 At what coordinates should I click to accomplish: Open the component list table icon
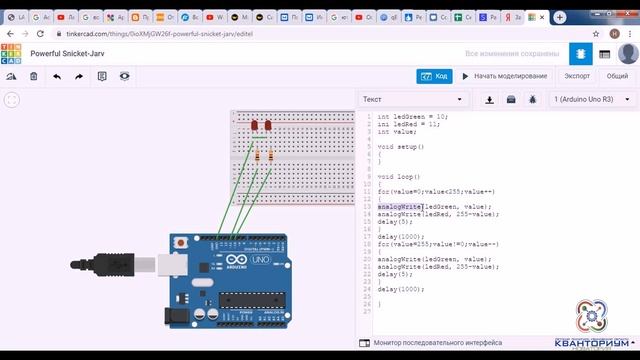pyautogui.click(x=604, y=54)
